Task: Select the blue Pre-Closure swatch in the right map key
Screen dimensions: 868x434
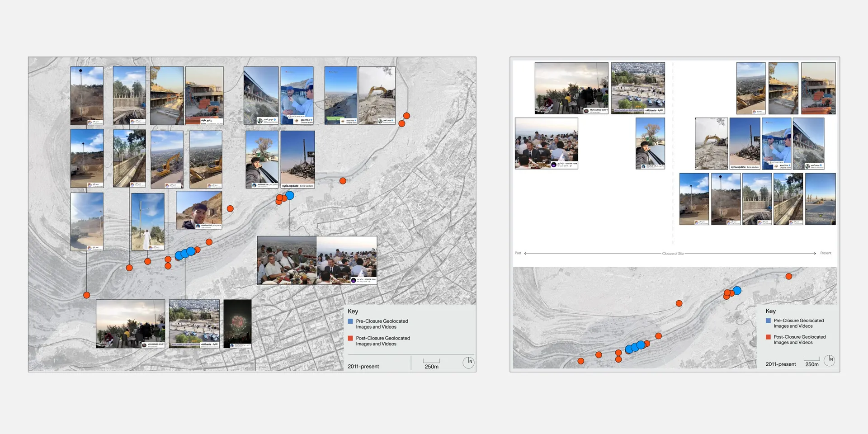Action: coord(768,321)
